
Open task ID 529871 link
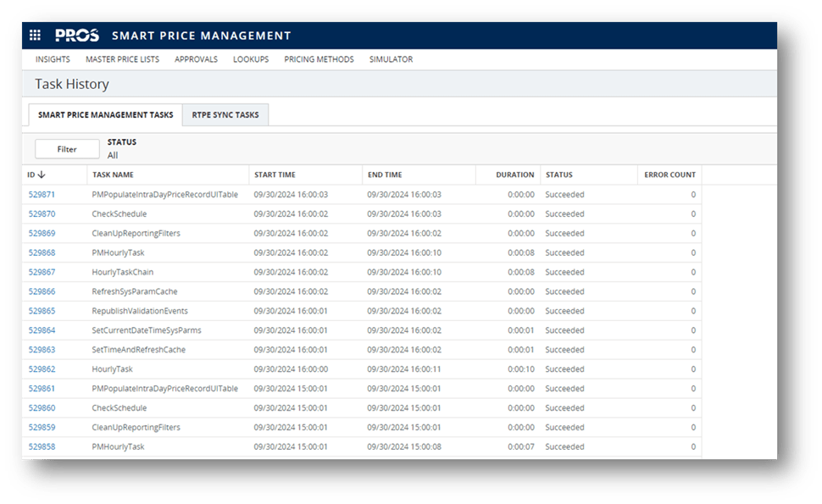(x=42, y=194)
